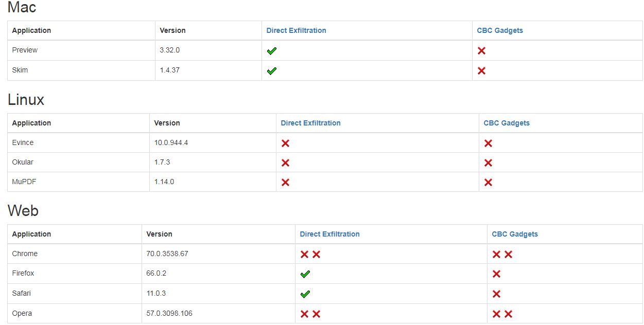This screenshot has width=644, height=325.
Task: Open CBC Gadgets link in Mac table
Action: pyautogui.click(x=500, y=30)
